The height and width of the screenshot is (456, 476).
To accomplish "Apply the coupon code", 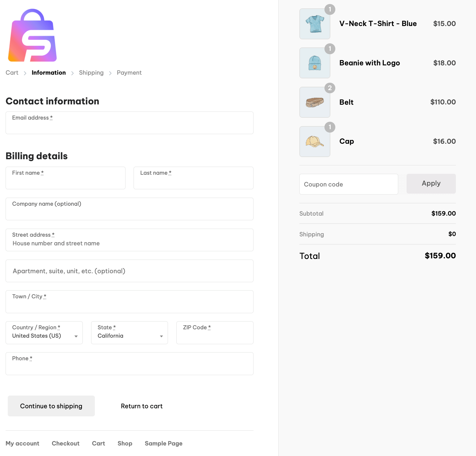I will coord(431,183).
